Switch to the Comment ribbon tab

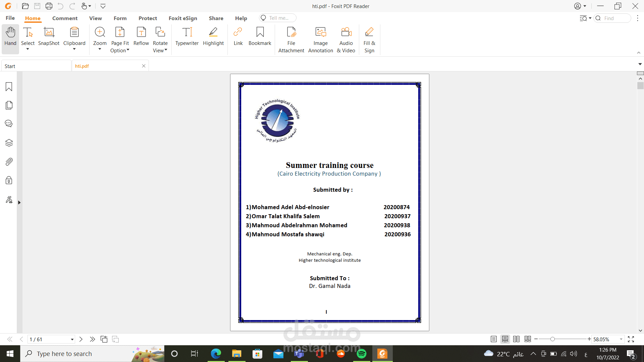(x=65, y=18)
